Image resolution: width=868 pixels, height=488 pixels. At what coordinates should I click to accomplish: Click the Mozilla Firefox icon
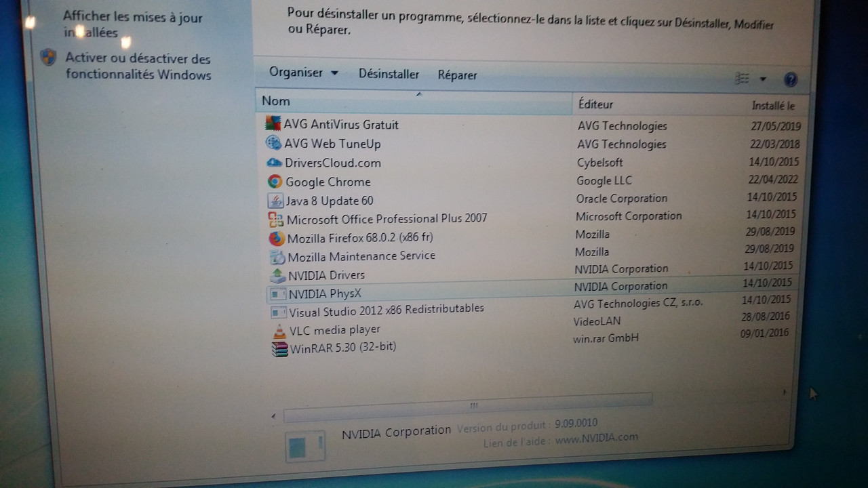[277, 239]
